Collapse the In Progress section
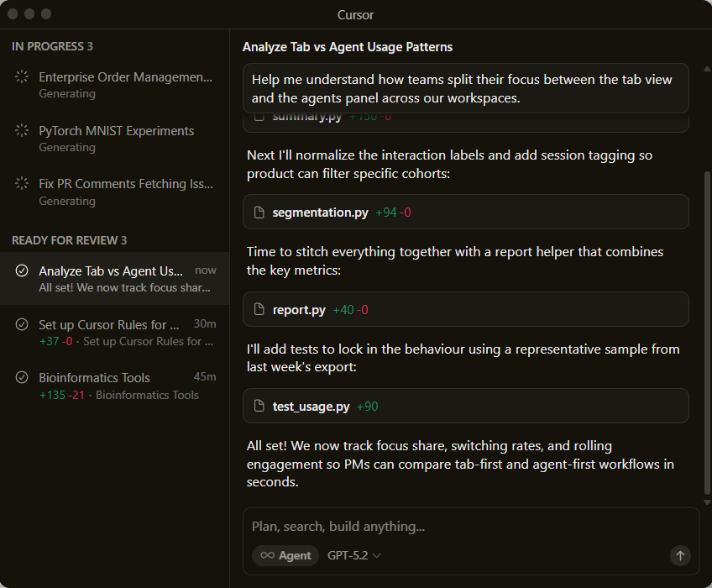 coord(52,46)
